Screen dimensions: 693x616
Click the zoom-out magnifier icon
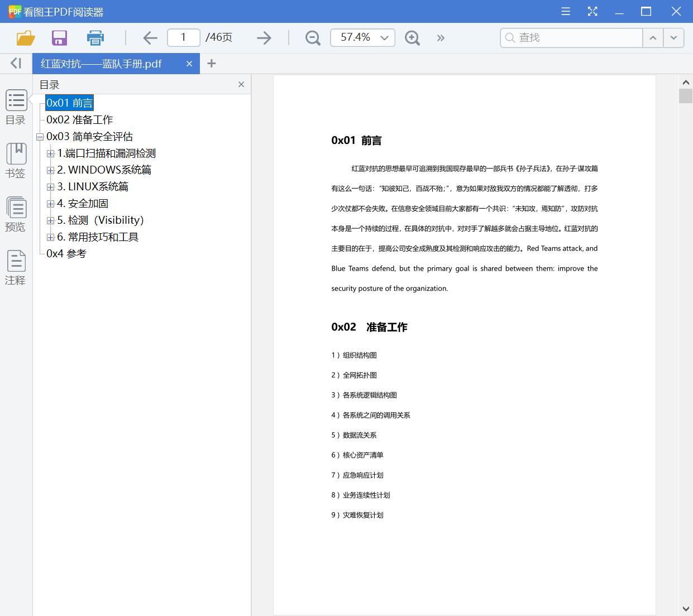312,37
